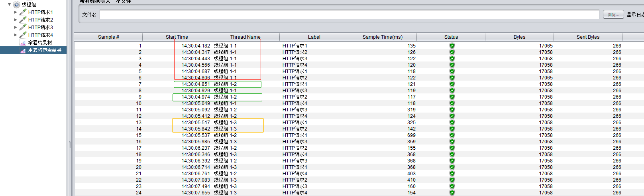Select HTTP请求2 in the test plan tree
Screen dimensions: 644x196
(40, 20)
